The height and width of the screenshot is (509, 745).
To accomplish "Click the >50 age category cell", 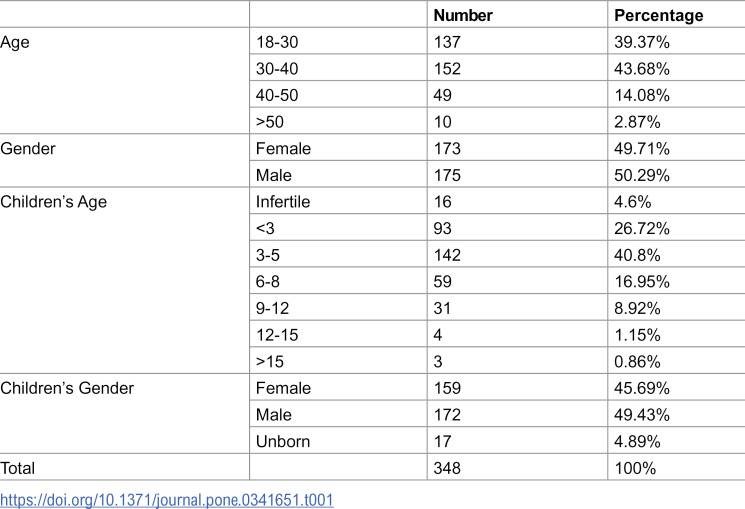I will (x=269, y=122).
